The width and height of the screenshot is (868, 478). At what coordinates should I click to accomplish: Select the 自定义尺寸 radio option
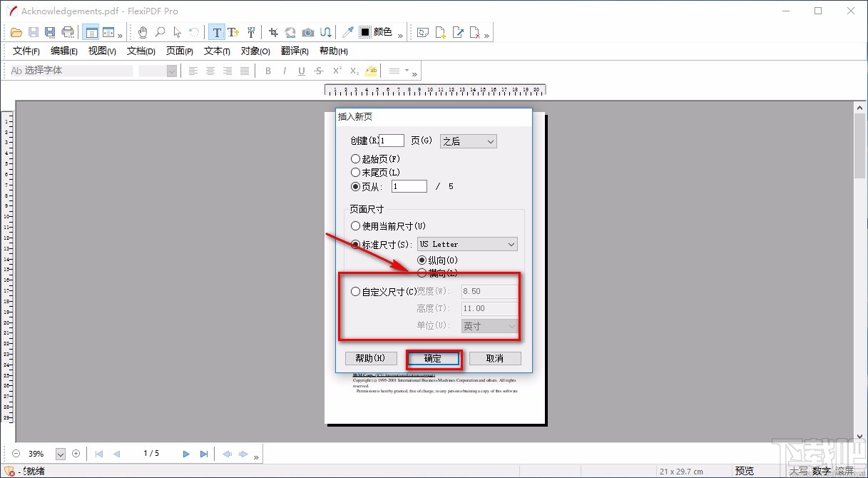(355, 290)
